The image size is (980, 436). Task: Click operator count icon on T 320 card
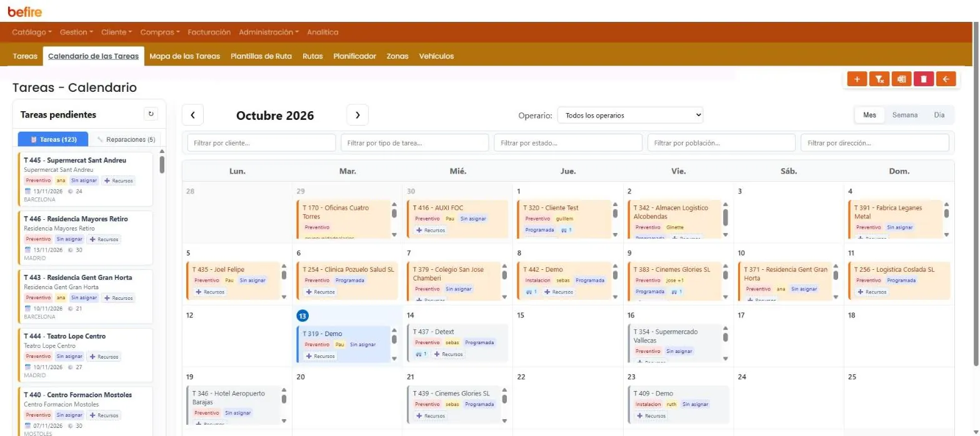point(566,230)
